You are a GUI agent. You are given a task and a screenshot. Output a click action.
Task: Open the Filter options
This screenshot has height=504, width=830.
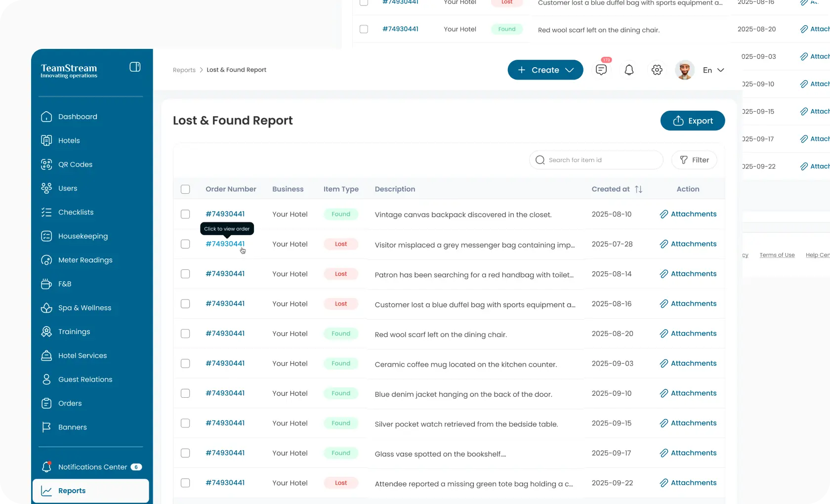coord(694,160)
